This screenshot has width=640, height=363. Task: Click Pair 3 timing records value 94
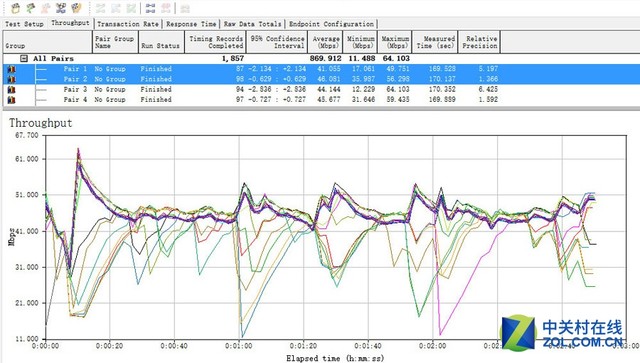240,89
